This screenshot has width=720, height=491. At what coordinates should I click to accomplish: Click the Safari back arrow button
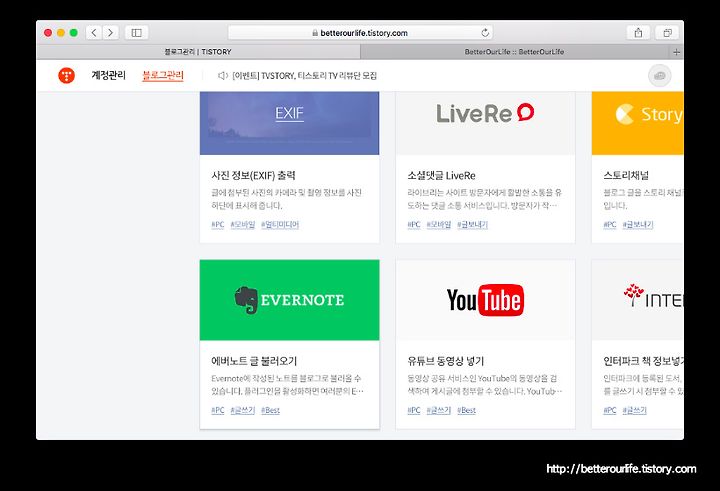click(x=94, y=33)
